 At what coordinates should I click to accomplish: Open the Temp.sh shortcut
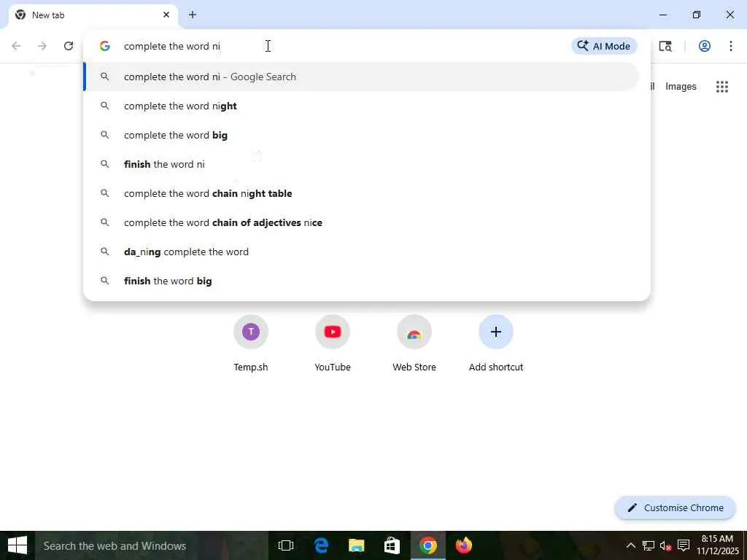pyautogui.click(x=251, y=344)
